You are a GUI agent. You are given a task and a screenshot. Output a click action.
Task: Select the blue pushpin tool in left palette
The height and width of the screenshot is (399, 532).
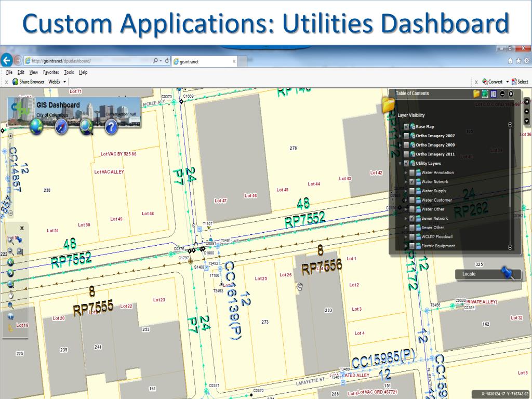click(x=19, y=240)
